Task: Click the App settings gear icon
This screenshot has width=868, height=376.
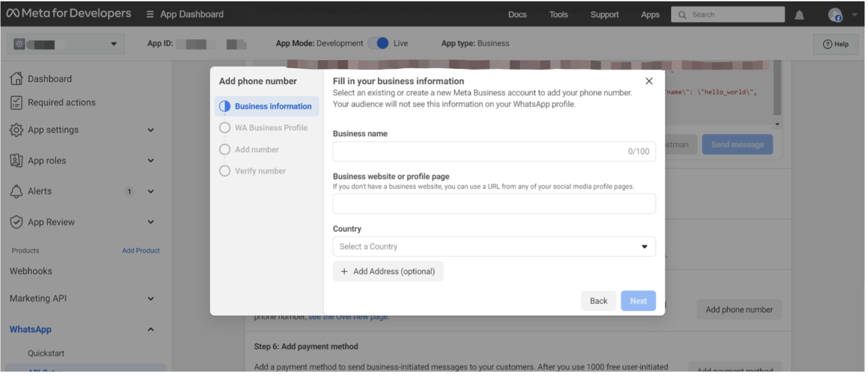Action: click(17, 130)
